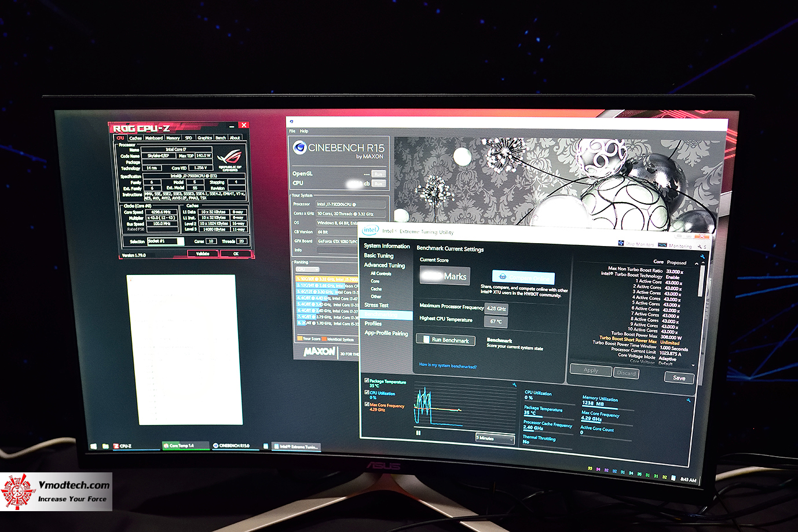The height and width of the screenshot is (532, 798).
Task: Open the SPD tab in CPU-Z
Action: pos(188,138)
